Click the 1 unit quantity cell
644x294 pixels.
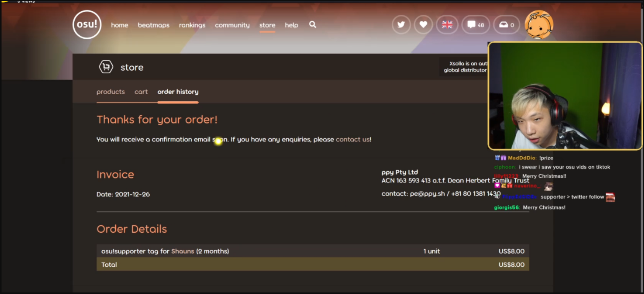(x=432, y=251)
